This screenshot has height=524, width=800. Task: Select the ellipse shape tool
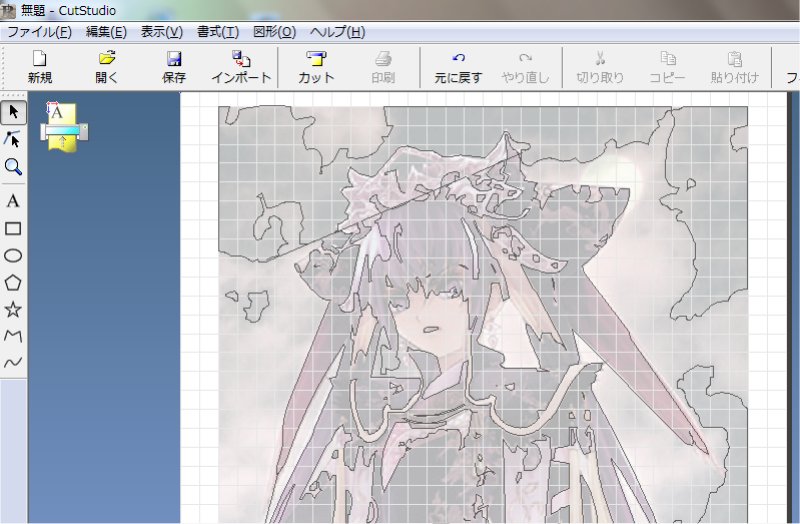click(x=13, y=255)
